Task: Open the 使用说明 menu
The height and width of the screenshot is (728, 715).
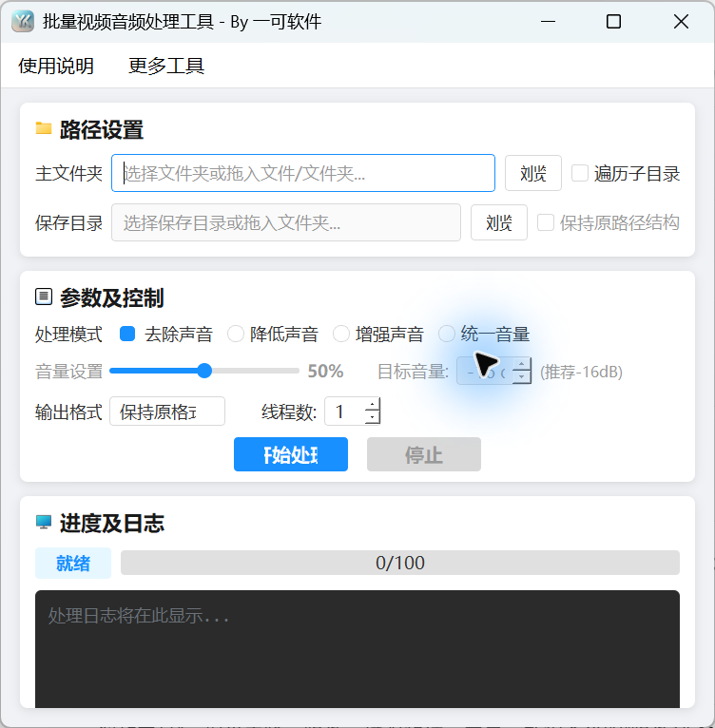Action: [x=56, y=66]
